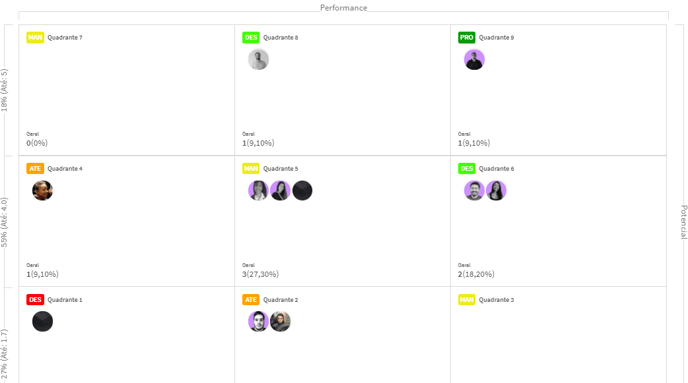
Task: Open the bearded man avatar in Quadrante 6
Action: (x=474, y=190)
